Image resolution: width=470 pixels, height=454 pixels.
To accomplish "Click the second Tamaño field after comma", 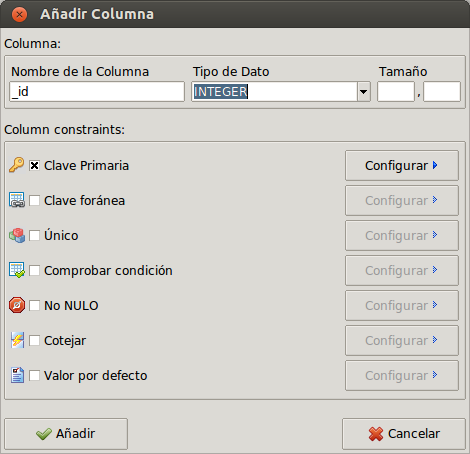I will [x=442, y=91].
